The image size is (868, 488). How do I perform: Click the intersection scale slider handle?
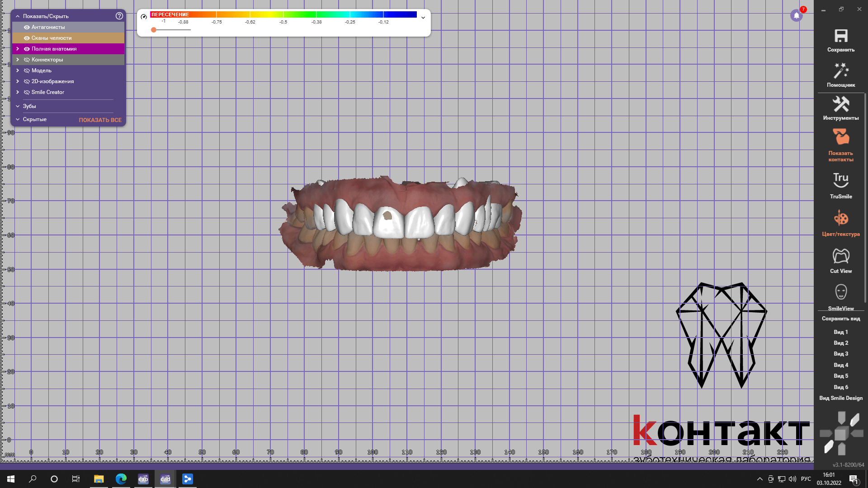tap(154, 30)
